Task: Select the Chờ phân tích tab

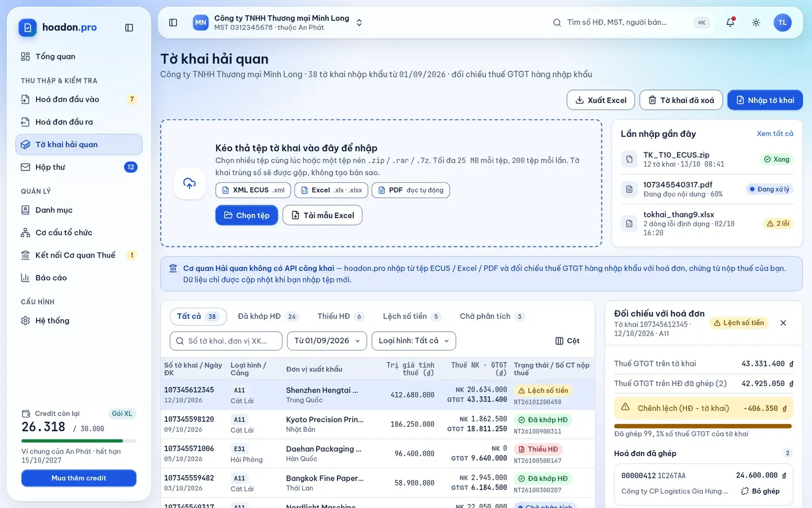Action: (x=492, y=316)
